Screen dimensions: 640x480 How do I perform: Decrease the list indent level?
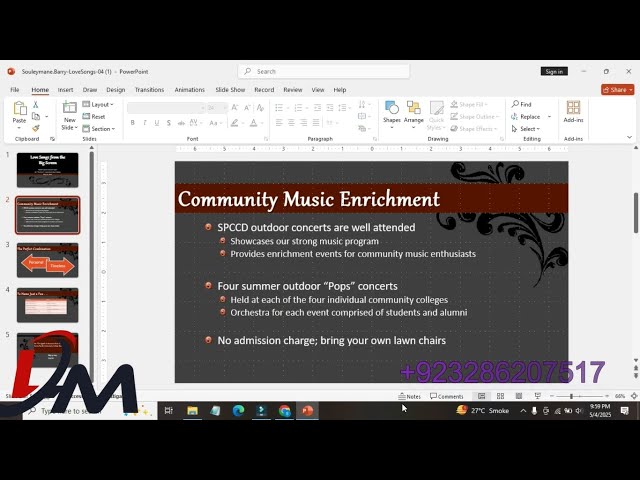(x=317, y=108)
